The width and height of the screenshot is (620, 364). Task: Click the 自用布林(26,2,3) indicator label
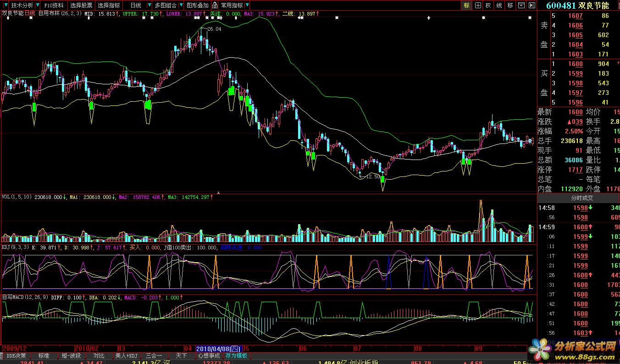(60, 14)
